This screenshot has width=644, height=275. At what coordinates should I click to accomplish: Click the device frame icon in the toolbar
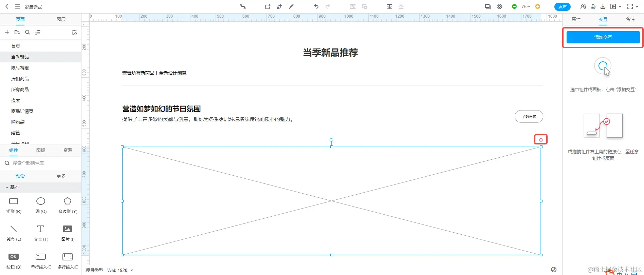coord(488,6)
